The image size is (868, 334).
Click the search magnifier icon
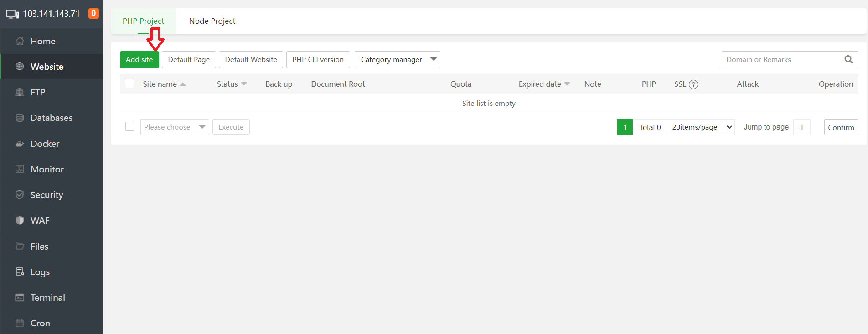pyautogui.click(x=848, y=59)
